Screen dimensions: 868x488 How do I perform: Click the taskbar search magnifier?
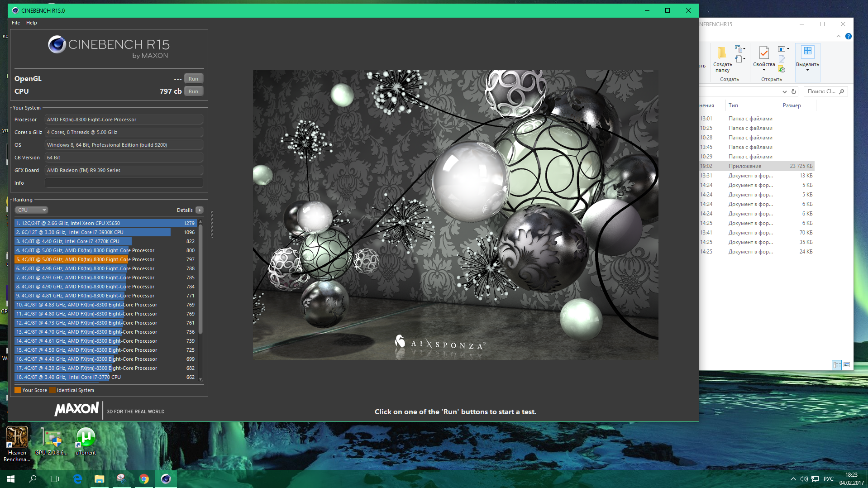click(33, 479)
